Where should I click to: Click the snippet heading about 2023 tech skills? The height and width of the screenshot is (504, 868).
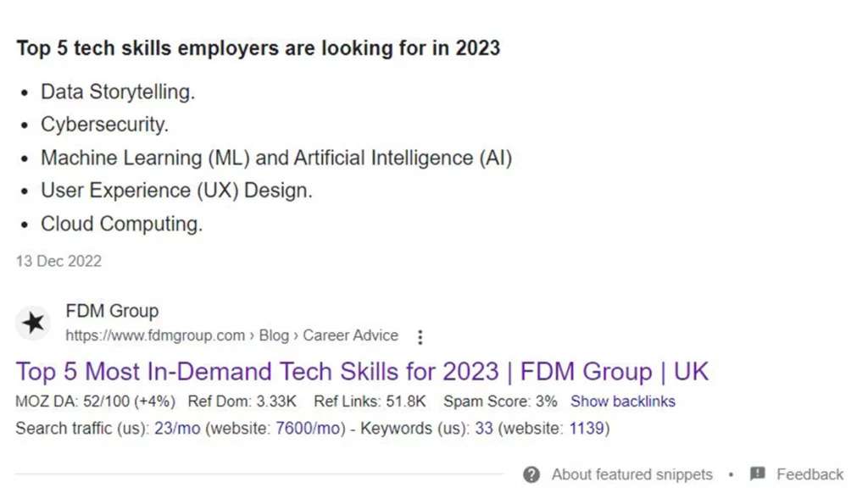pyautogui.click(x=258, y=48)
